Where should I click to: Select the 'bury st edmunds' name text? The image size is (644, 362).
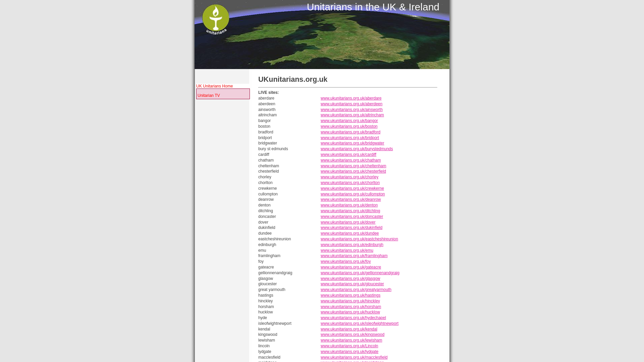click(x=273, y=149)
